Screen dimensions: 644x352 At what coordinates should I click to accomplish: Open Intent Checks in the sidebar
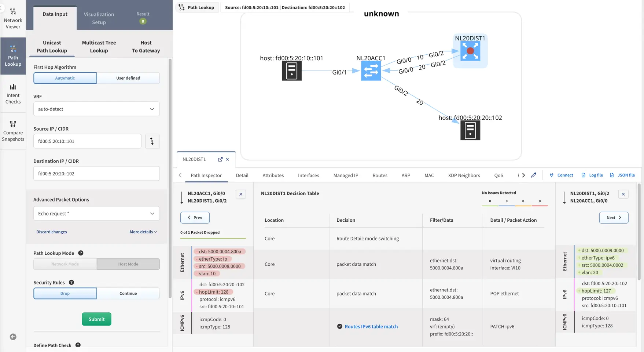(13, 94)
